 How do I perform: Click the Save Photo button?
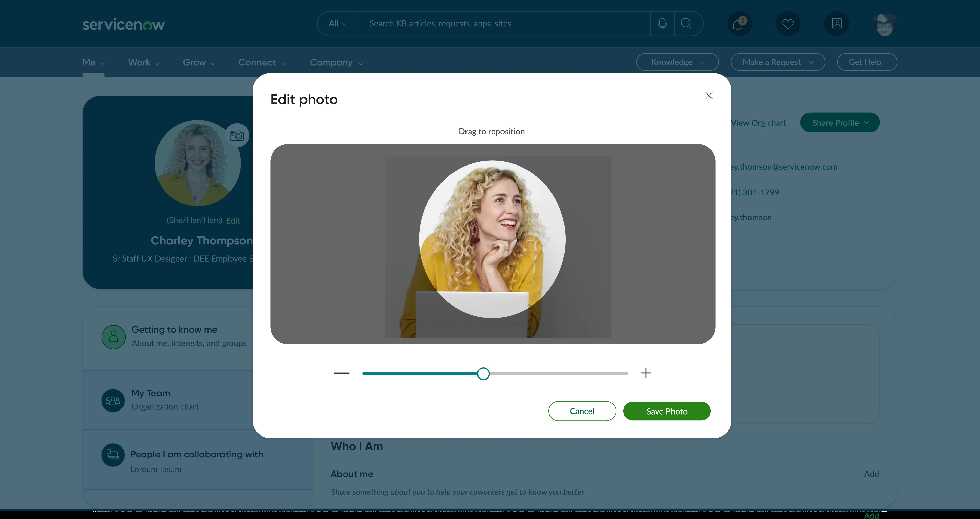coord(667,411)
